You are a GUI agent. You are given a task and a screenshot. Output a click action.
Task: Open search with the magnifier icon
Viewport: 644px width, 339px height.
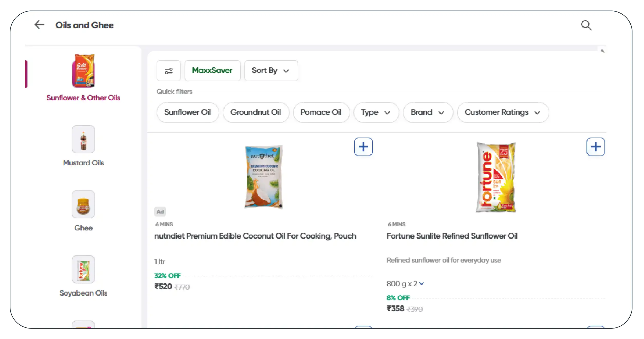click(x=586, y=25)
